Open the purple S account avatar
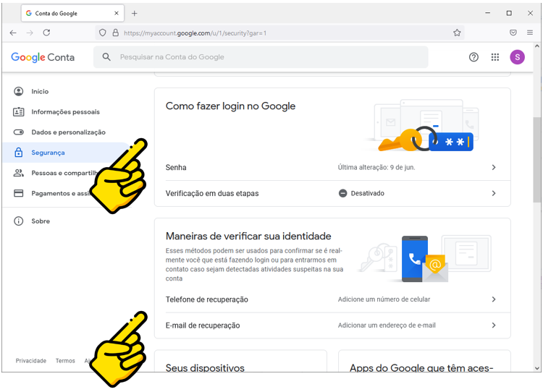Screen dimensions: 543x392 518,57
